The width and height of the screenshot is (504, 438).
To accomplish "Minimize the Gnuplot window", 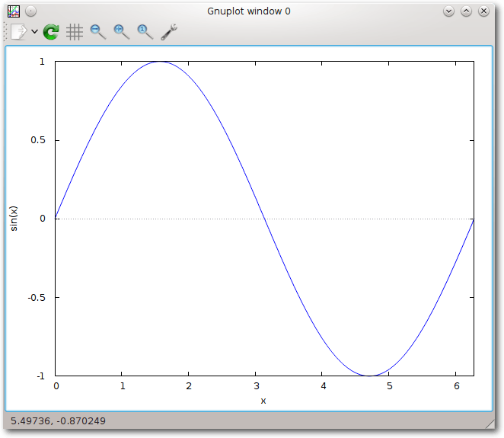I will point(448,11).
